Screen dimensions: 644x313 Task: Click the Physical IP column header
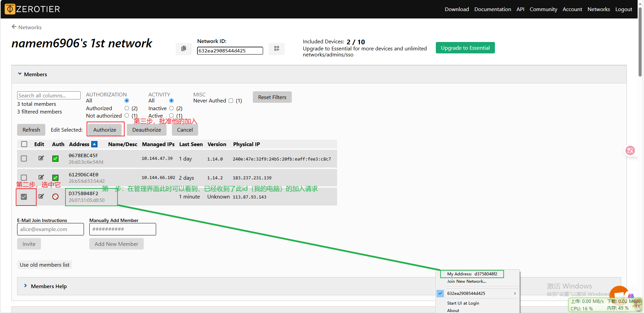(246, 144)
